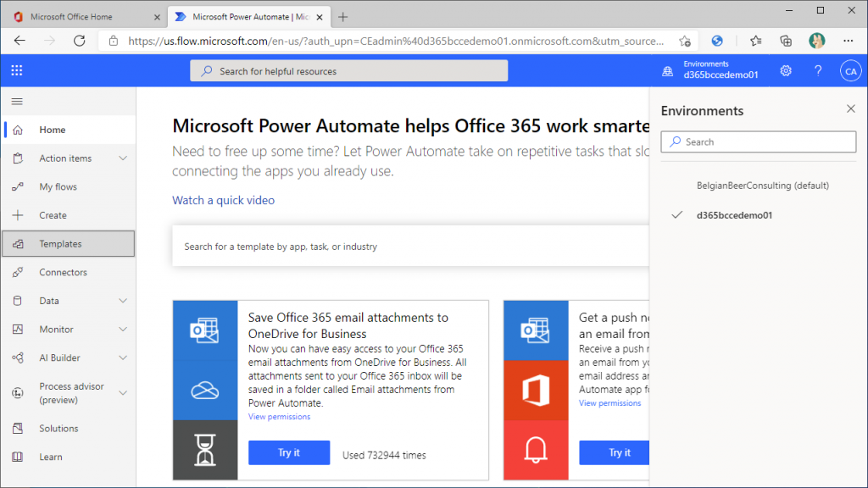The width and height of the screenshot is (868, 488).
Task: Expand the Process advisor chevron
Action: pos(123,393)
